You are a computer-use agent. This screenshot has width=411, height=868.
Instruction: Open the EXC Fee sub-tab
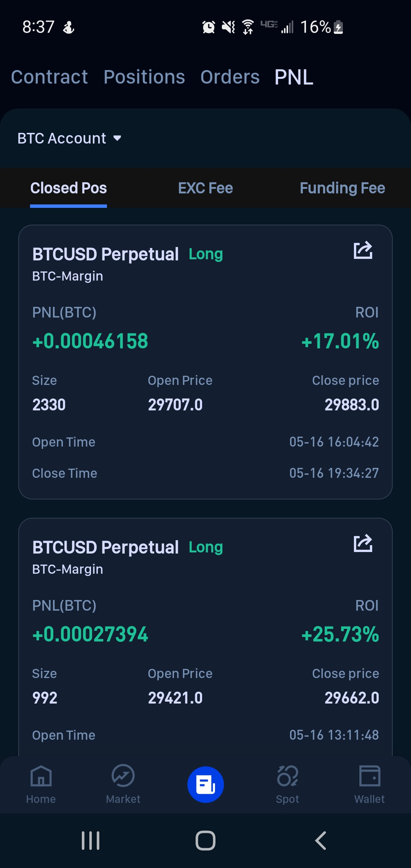pos(205,188)
